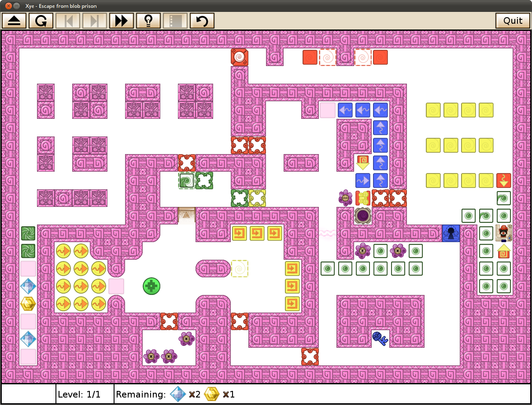532x405 pixels.
Task: Click the yellow hexagonal gem on the left
Action: click(28, 304)
